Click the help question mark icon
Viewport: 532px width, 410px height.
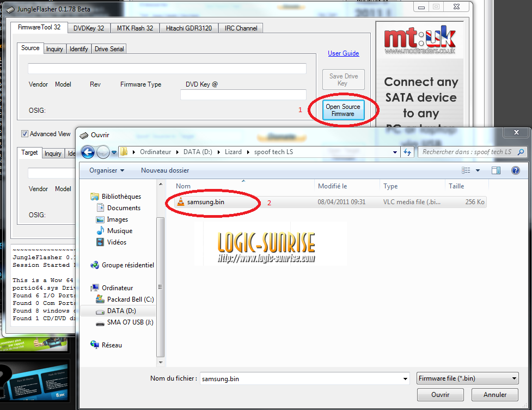(x=515, y=170)
